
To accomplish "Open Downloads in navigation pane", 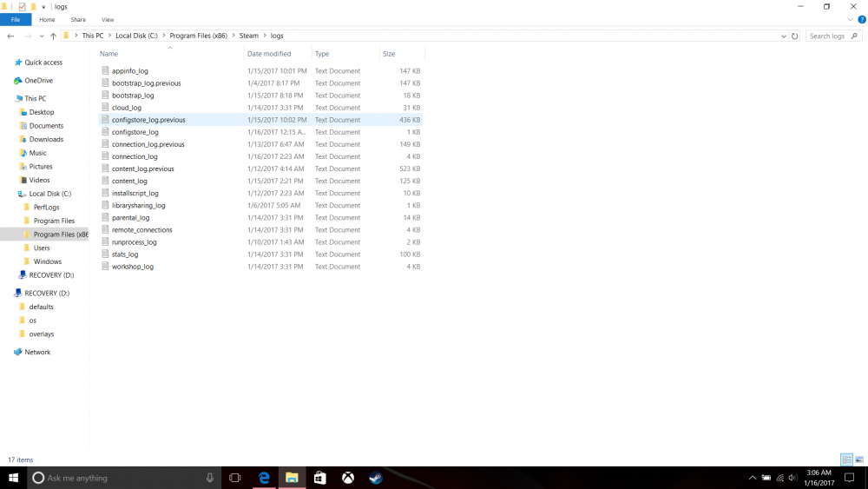I will pos(46,140).
